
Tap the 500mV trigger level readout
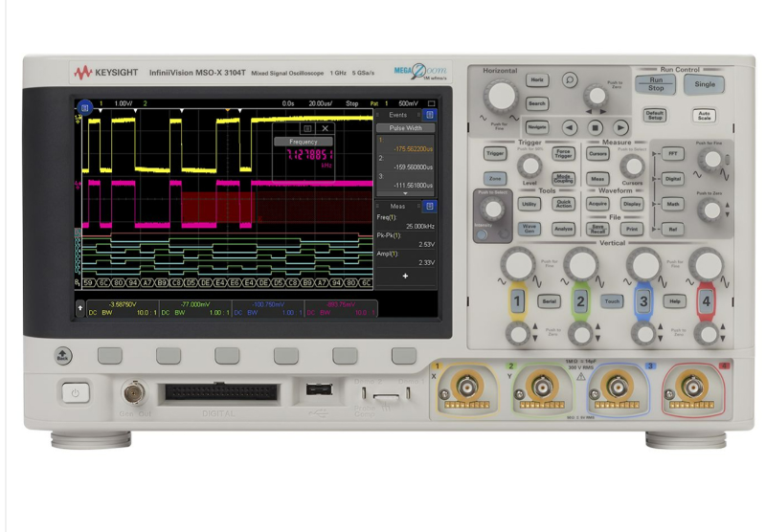tap(409, 103)
